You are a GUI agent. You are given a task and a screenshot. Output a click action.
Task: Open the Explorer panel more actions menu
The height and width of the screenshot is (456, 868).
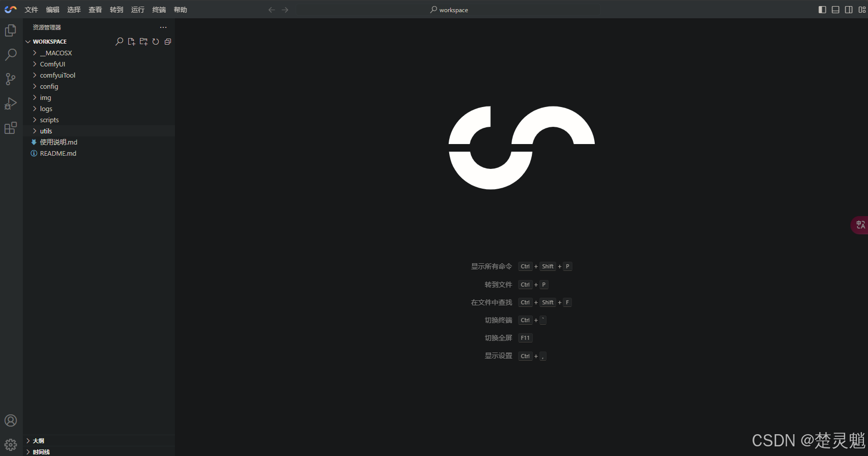[x=163, y=27]
